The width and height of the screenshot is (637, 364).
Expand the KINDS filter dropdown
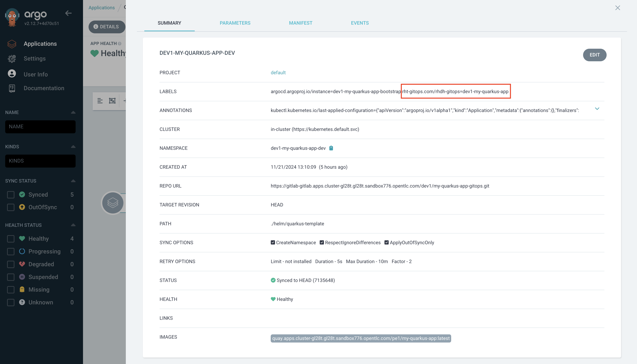tap(40, 160)
